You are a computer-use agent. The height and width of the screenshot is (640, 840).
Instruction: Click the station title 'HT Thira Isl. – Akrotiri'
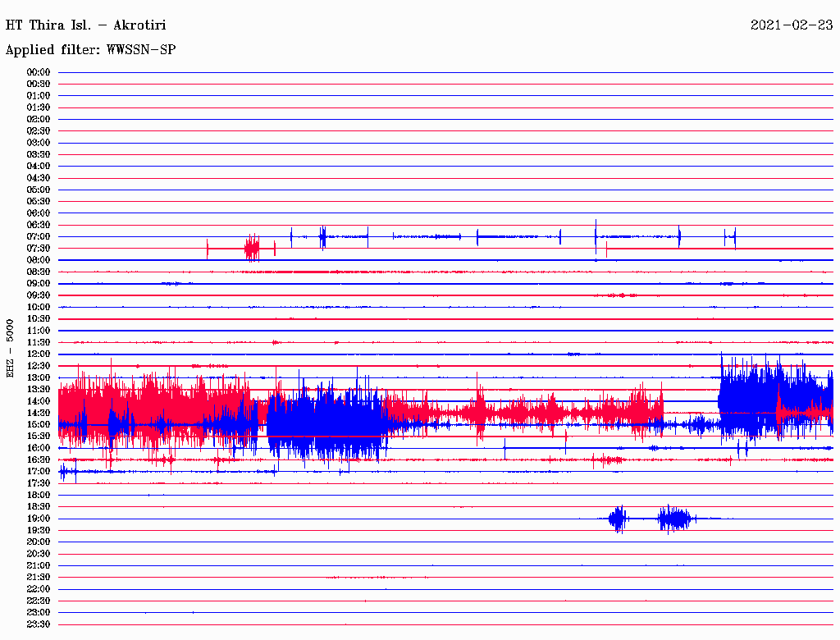click(85, 25)
